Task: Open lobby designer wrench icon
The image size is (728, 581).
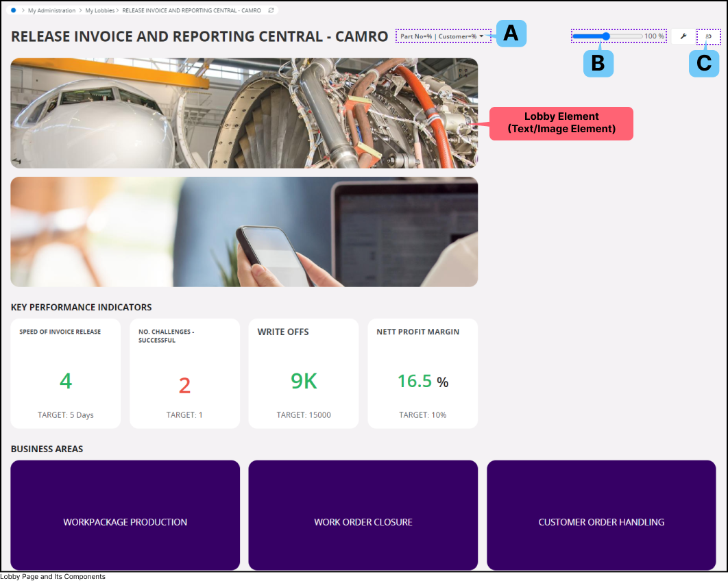Action: coord(683,36)
